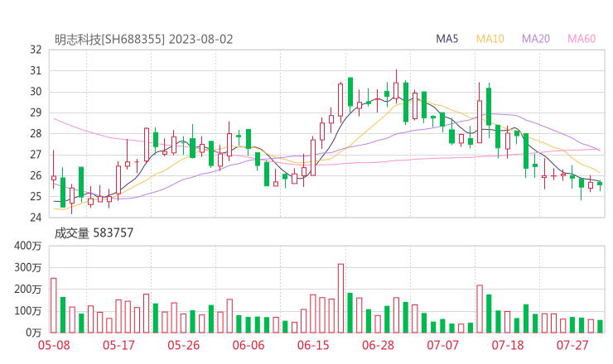Click the 05-08 date axis label
The width and height of the screenshot is (613, 364).
pyautogui.click(x=54, y=345)
